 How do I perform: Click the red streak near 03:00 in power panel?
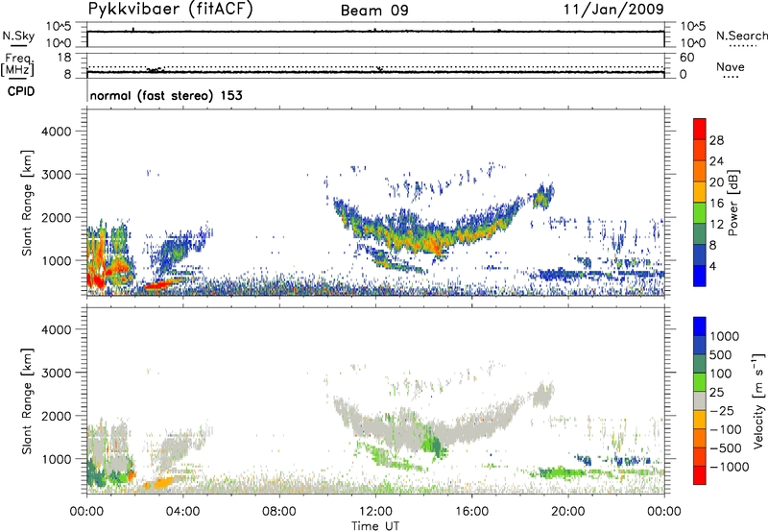click(158, 285)
